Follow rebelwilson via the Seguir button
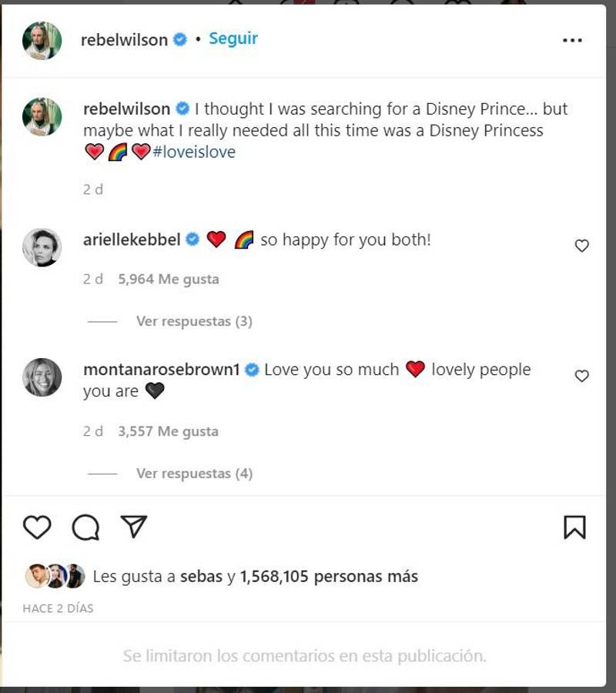Image resolution: width=616 pixels, height=693 pixels. coord(233,39)
